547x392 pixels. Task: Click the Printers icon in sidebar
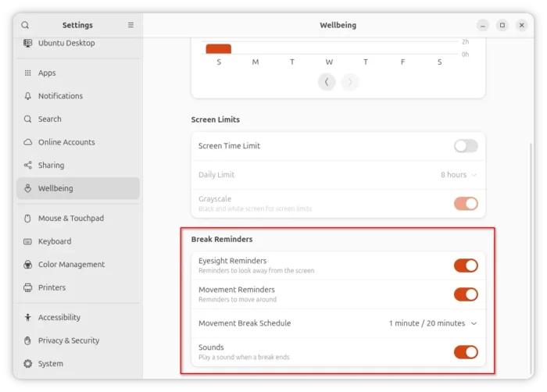tap(28, 287)
